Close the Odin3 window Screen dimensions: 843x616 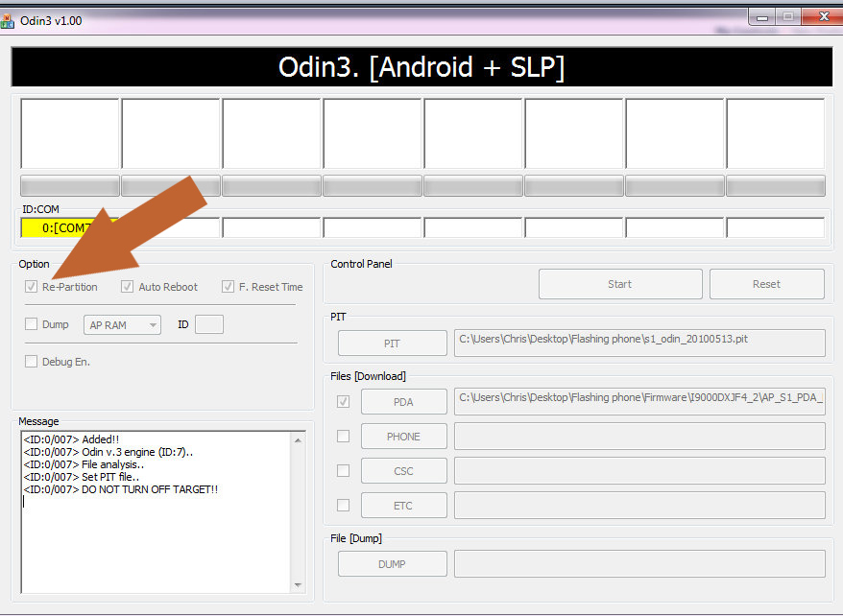tap(823, 16)
